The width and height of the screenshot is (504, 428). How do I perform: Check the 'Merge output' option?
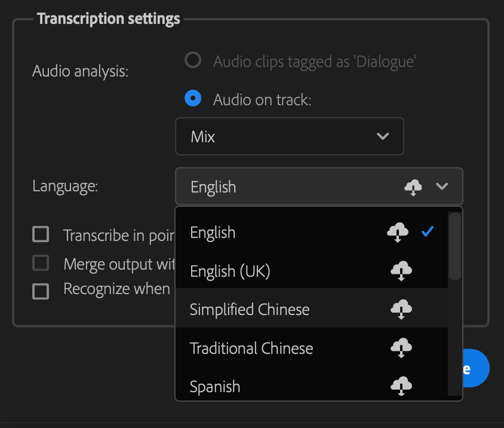[40, 264]
